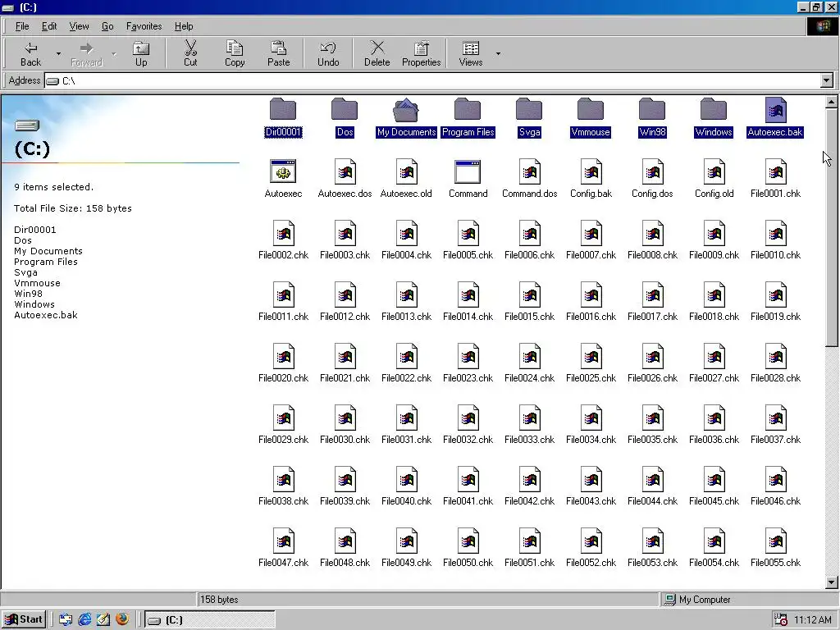This screenshot has height=630, width=840.
Task: Select the File0047.chk icon
Action: [x=283, y=541]
